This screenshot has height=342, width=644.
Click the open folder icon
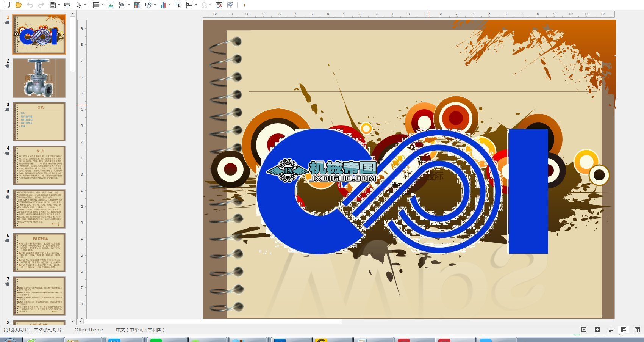(18, 5)
